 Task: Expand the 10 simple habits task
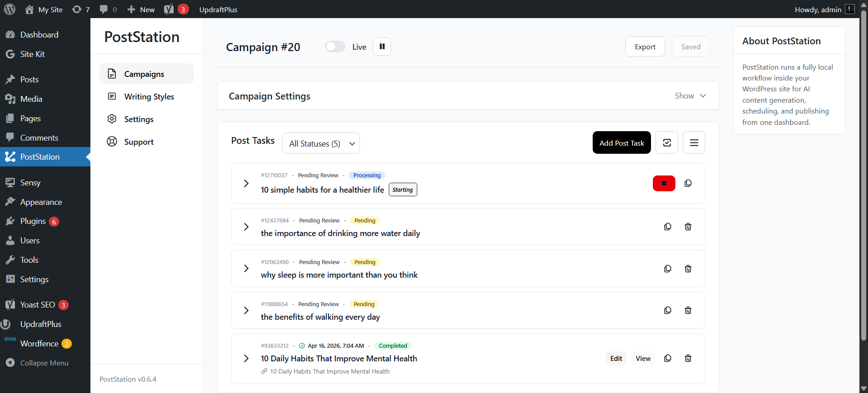pos(246,183)
